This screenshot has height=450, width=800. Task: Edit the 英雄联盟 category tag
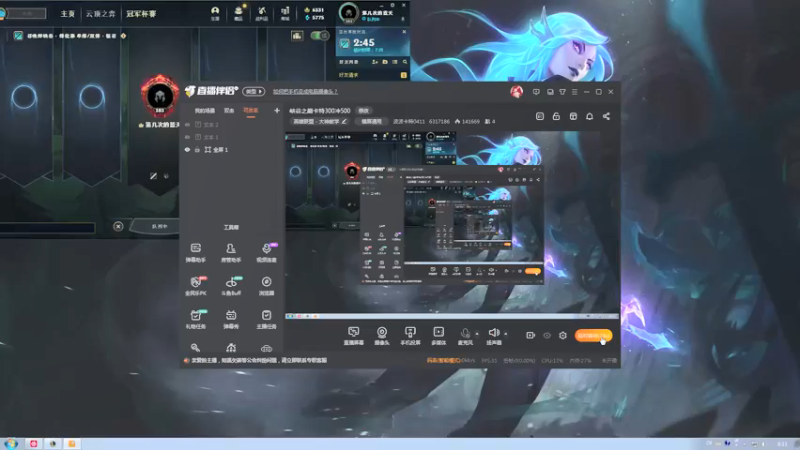(320, 121)
